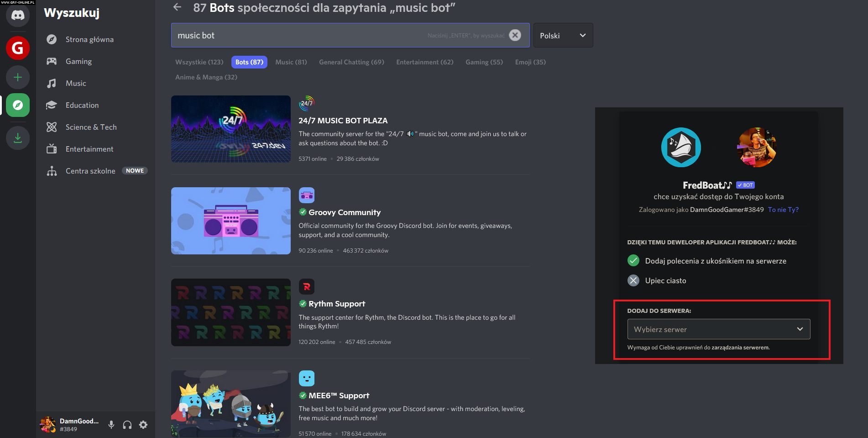Image resolution: width=868 pixels, height=438 pixels.
Task: Click the add server plus icon
Action: click(x=18, y=77)
